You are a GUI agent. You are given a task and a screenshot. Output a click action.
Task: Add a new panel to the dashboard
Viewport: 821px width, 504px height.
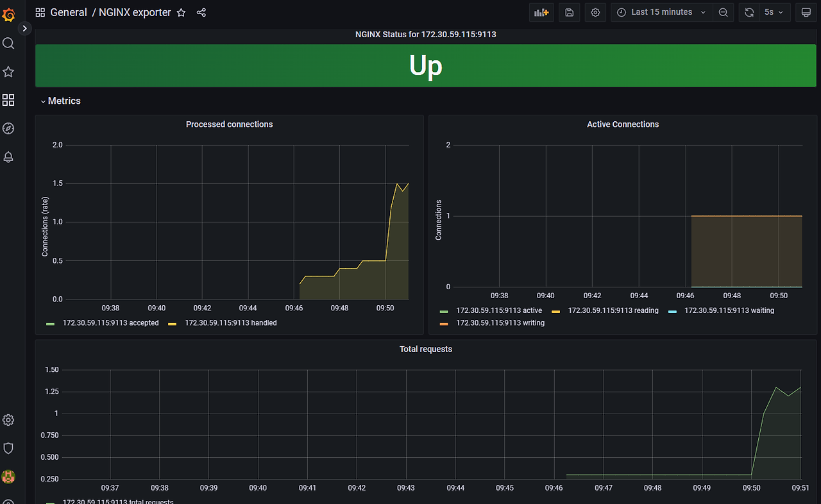coord(541,12)
